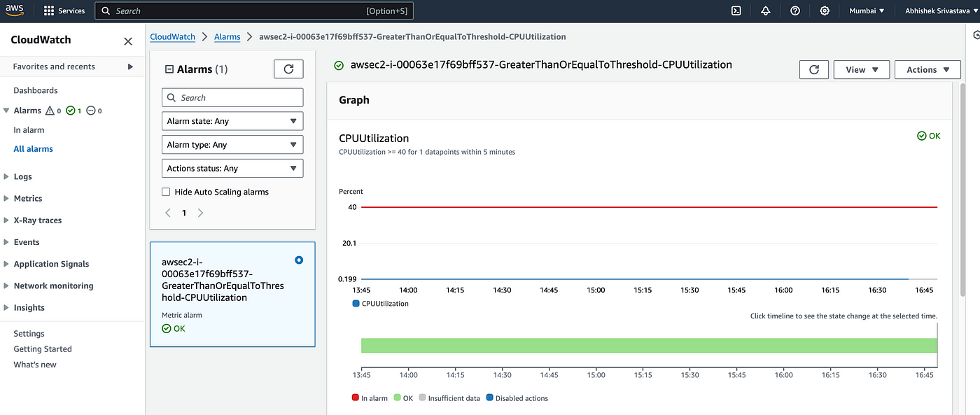Refresh the alarms list
The width and height of the screenshot is (980, 415).
pyautogui.click(x=288, y=69)
